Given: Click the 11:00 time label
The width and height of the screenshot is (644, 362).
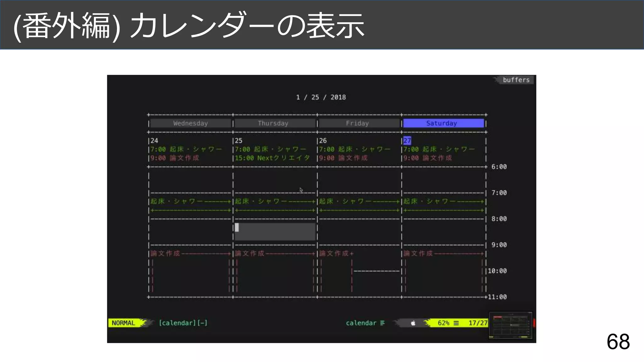Looking at the screenshot, I should (x=497, y=297).
